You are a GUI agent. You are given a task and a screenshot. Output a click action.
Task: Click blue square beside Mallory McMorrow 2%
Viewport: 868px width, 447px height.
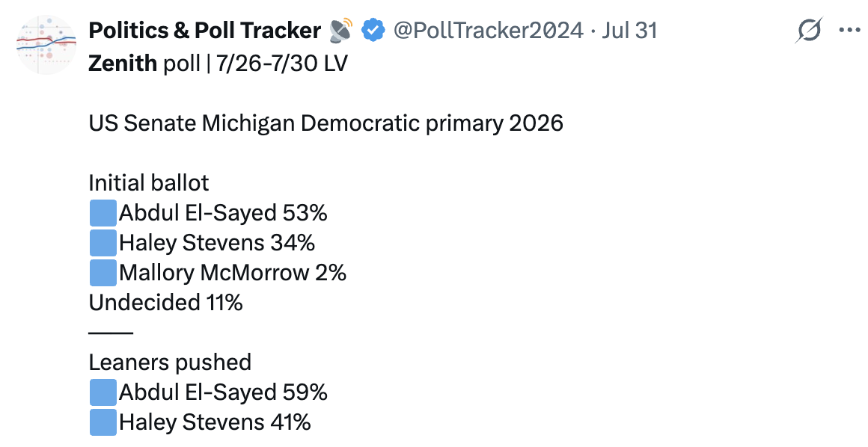103,273
